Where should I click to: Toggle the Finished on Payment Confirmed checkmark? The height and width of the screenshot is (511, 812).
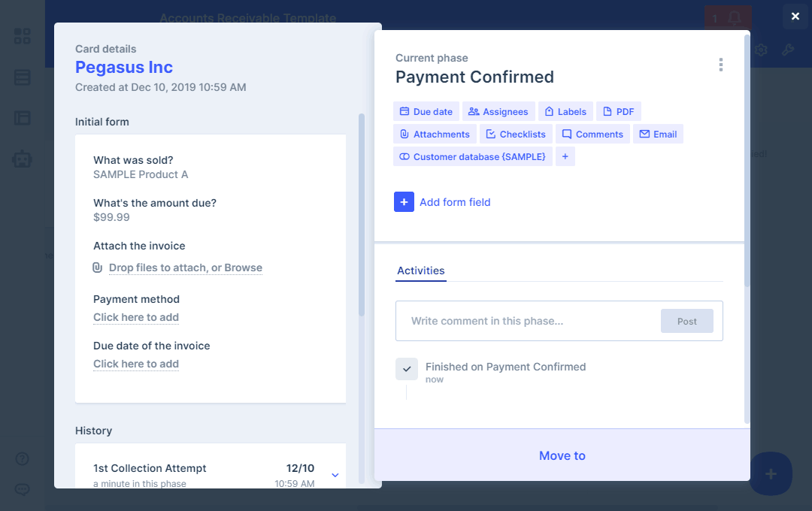click(407, 369)
